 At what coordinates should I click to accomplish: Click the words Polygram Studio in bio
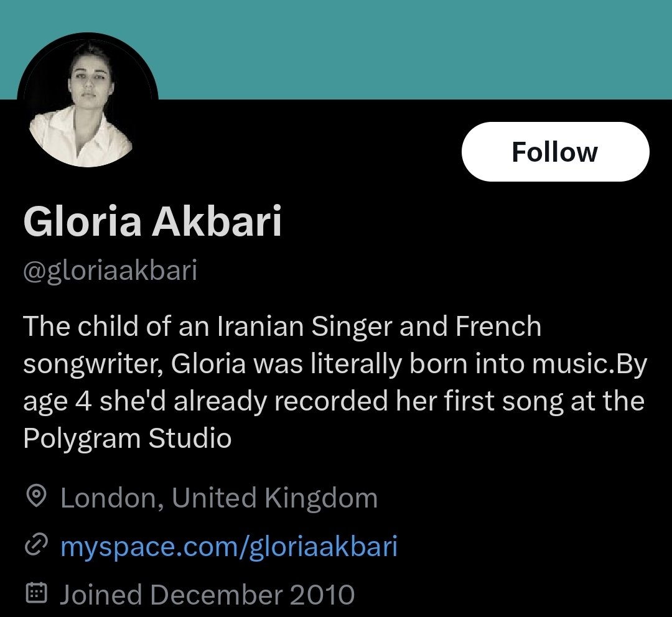pyautogui.click(x=127, y=438)
